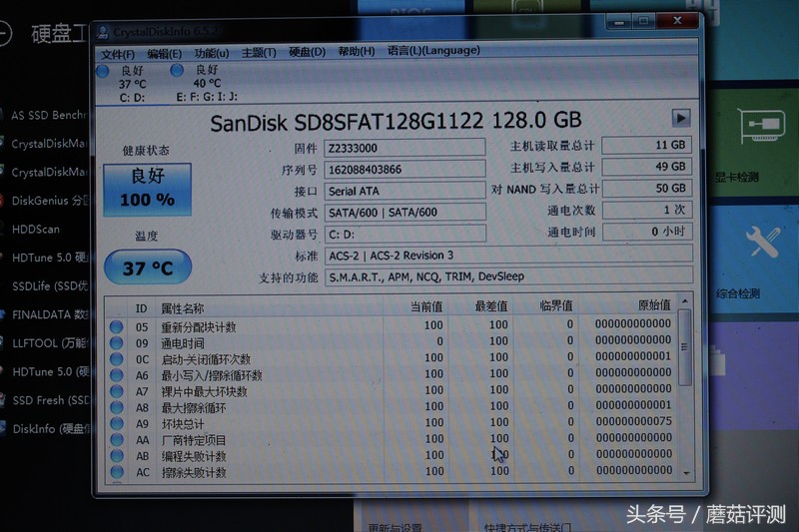Click status circle icon for row A9
This screenshot has height=532, width=799.
[117, 423]
